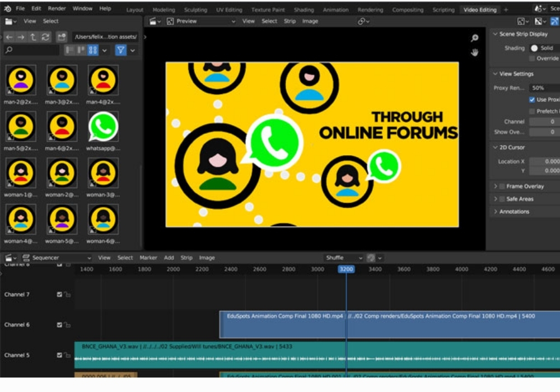Image resolution: width=560 pixels, height=392 pixels.
Task: Open Preview display mode dropdown
Action: 201,21
